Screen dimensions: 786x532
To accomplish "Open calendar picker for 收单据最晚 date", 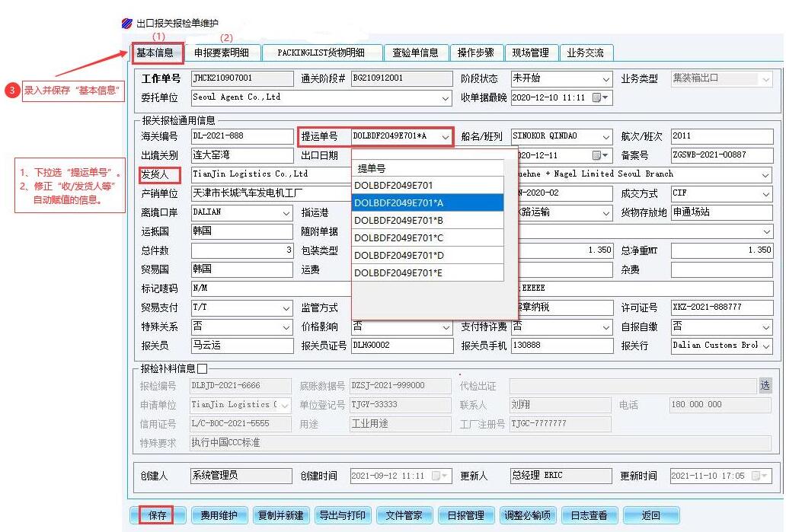I will pos(600,98).
